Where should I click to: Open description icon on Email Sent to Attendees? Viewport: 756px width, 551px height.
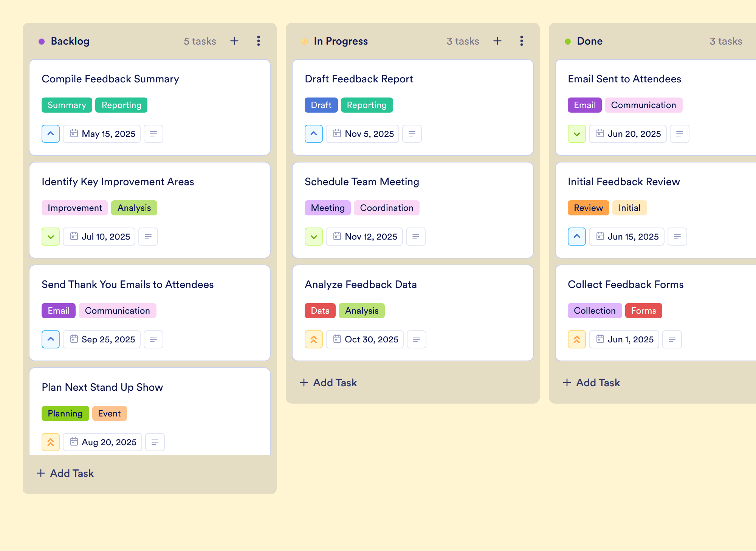pos(680,134)
